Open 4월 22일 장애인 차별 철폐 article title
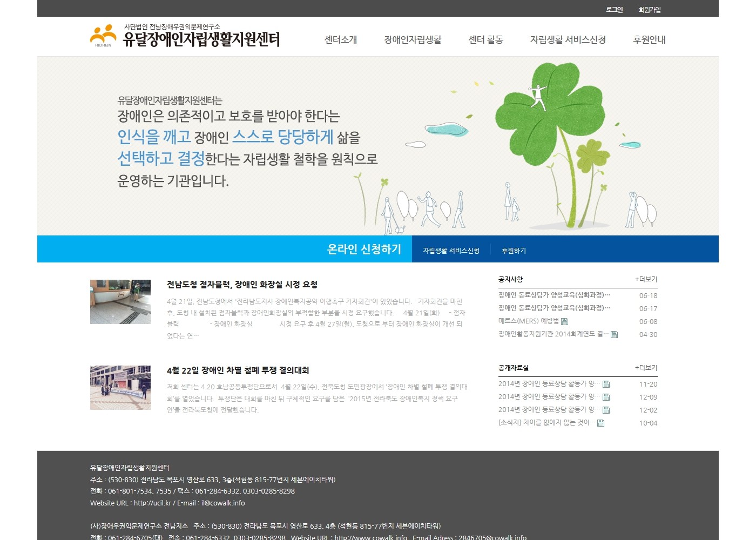The height and width of the screenshot is (540, 756). pyautogui.click(x=238, y=370)
